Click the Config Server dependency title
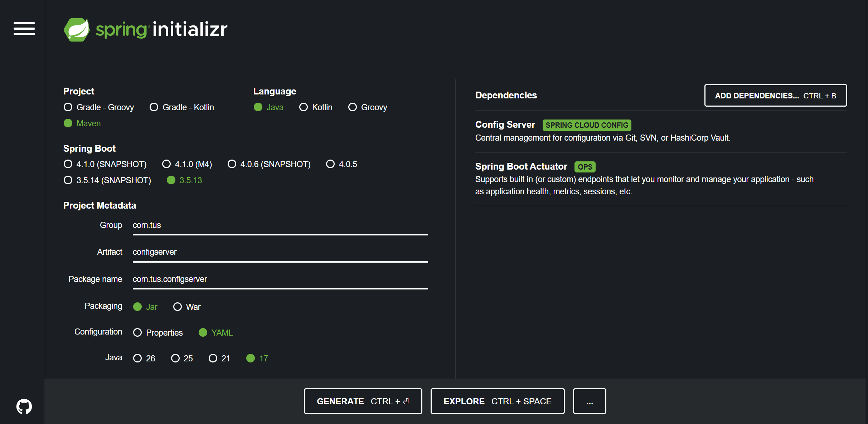 505,125
